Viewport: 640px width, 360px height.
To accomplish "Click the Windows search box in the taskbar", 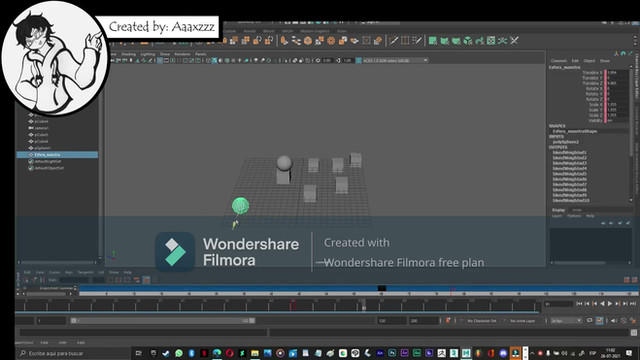I will (73, 353).
